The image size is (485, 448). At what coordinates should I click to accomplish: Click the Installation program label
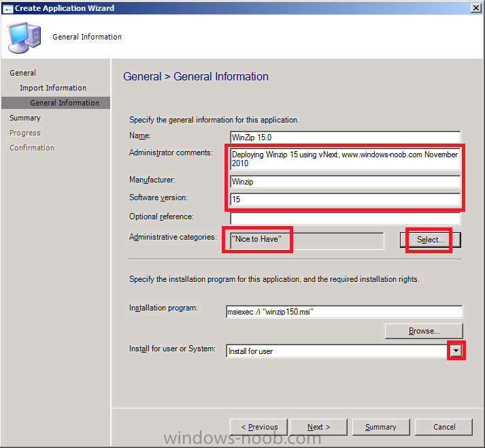[163, 308]
